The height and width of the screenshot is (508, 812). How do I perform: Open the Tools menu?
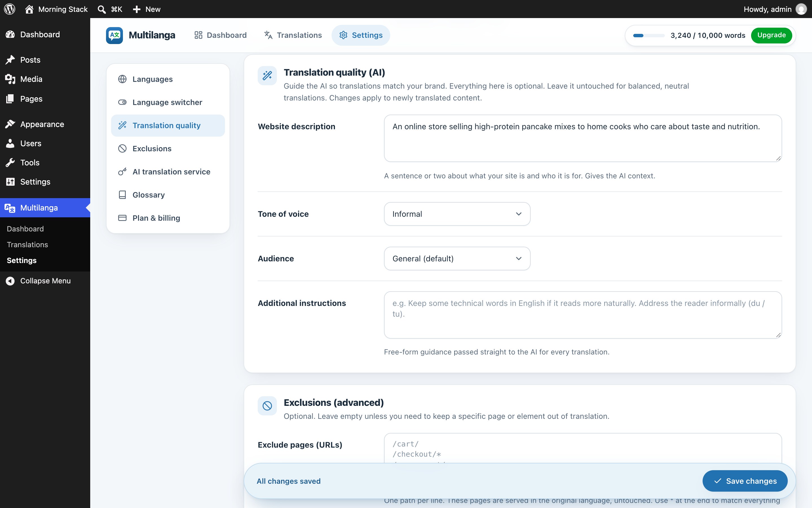[45, 162]
